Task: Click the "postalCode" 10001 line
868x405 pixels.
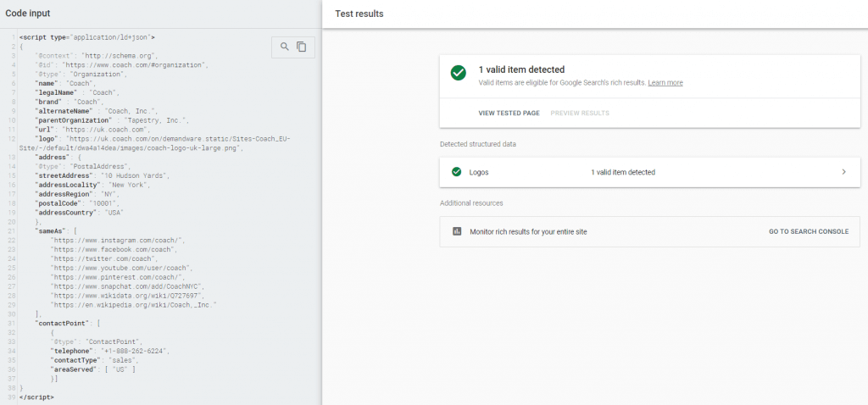Action: [x=78, y=203]
